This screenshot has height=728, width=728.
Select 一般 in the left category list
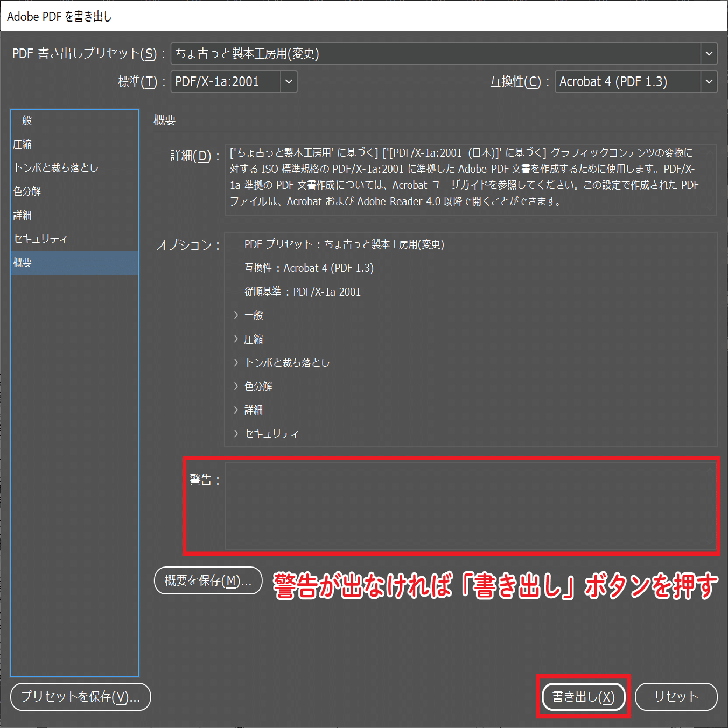[75, 121]
